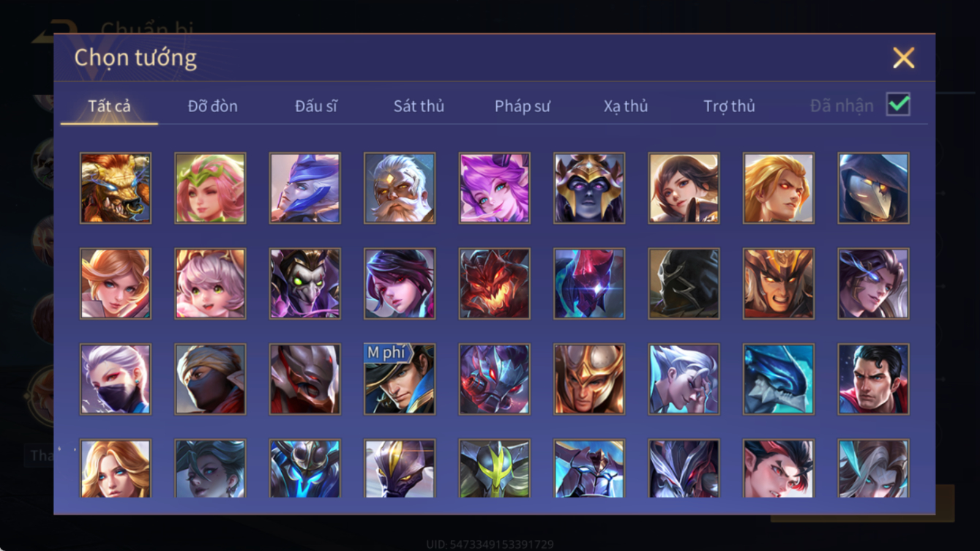Switch to the Đỡ đòn tab
The image size is (980, 551).
coord(212,106)
